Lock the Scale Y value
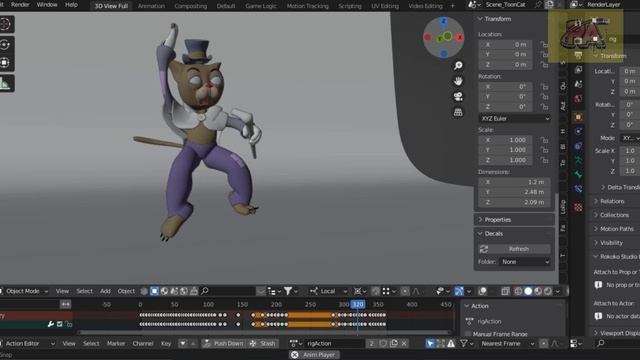This screenshot has height=360, width=640. coord(544,150)
